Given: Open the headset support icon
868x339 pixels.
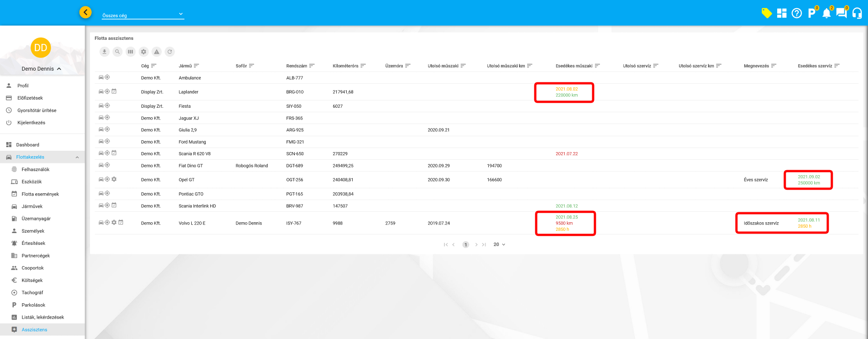Looking at the screenshot, I should pyautogui.click(x=857, y=13).
